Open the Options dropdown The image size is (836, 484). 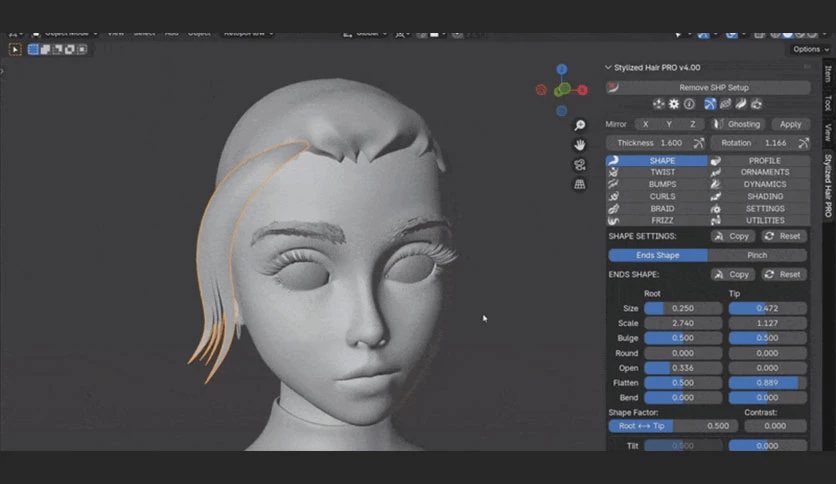pos(810,49)
